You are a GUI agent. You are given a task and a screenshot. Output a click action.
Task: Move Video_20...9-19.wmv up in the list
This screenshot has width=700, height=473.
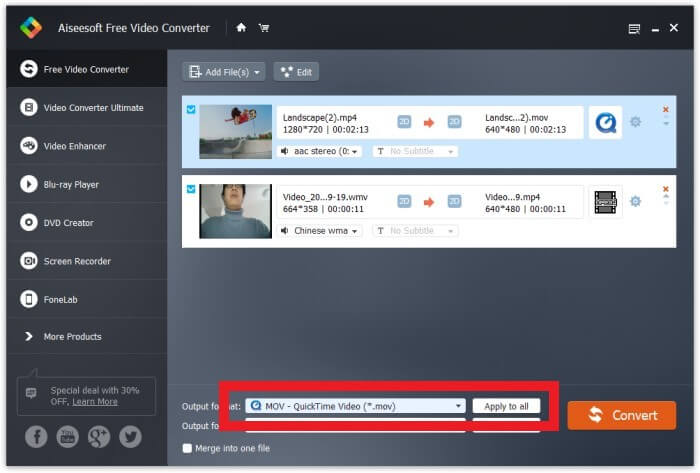[x=666, y=196]
